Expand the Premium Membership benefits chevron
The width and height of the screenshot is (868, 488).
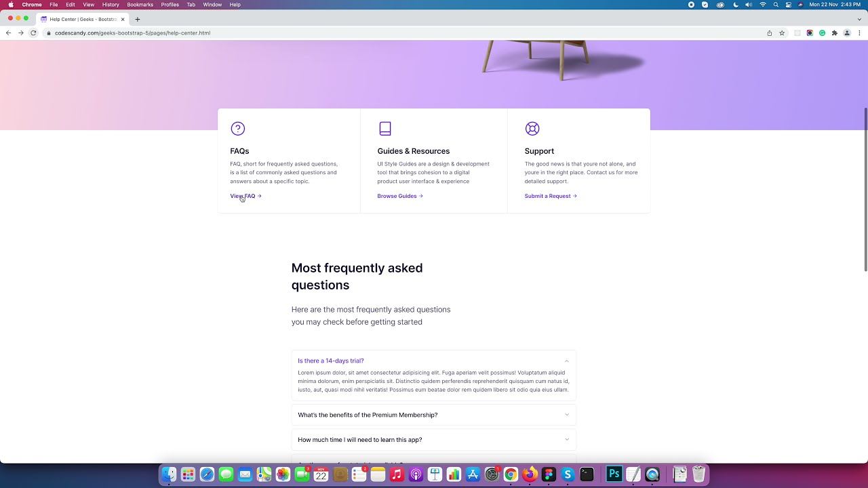pyautogui.click(x=567, y=415)
